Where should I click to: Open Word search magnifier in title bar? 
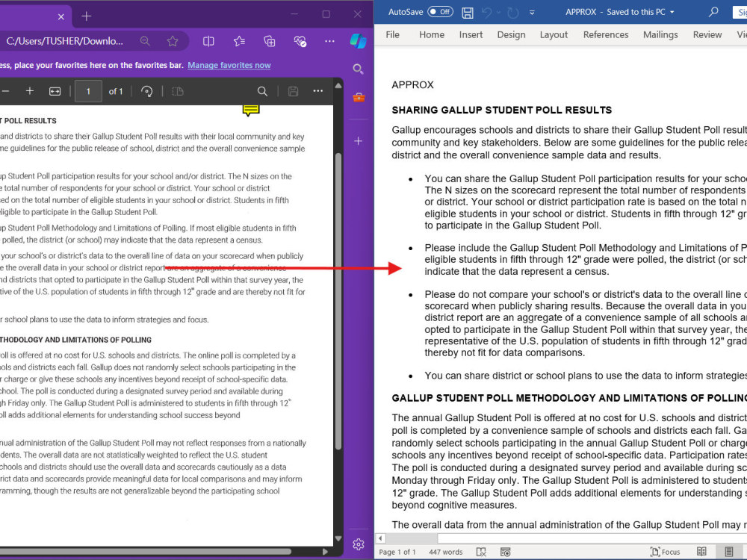click(713, 12)
